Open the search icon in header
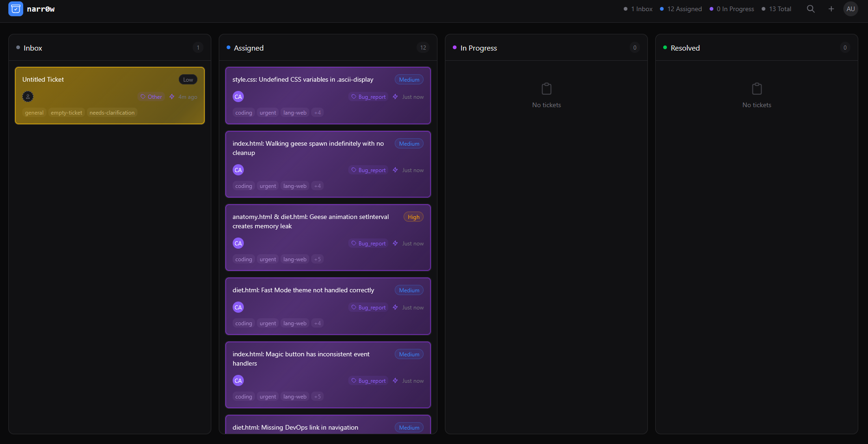Screen dimensions: 868x444 [x=810, y=9]
